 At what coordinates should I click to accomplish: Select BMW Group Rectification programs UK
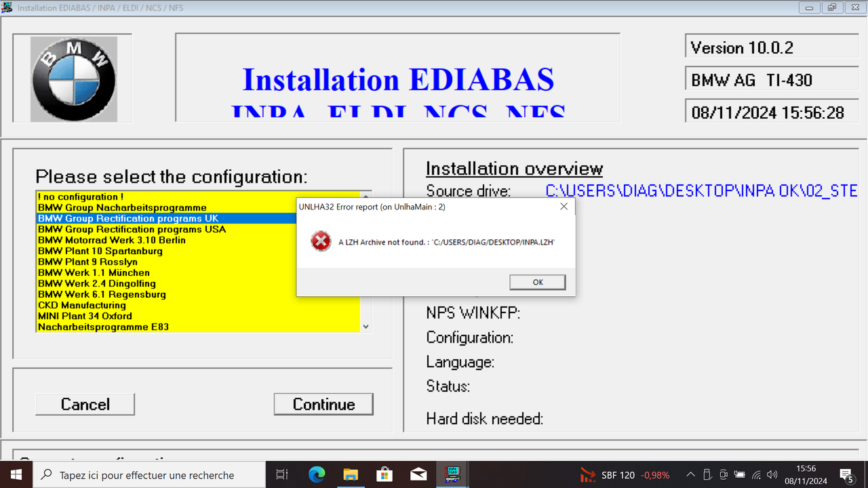[x=198, y=218]
